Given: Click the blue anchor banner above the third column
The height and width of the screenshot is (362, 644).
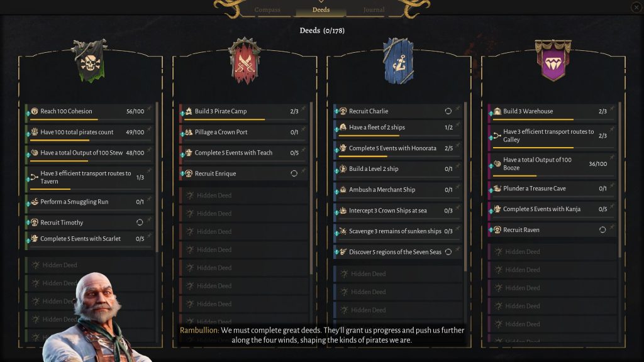Looking at the screenshot, I should coord(397,62).
